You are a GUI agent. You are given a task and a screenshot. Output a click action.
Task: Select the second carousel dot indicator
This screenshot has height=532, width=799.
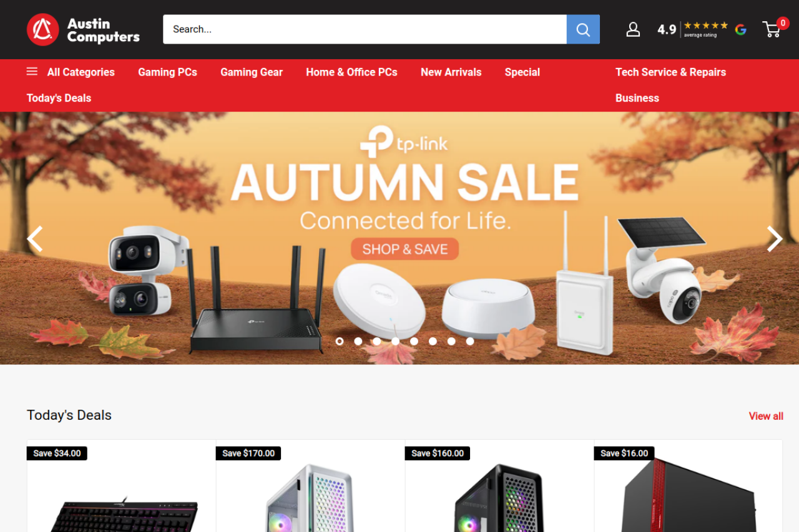point(358,341)
